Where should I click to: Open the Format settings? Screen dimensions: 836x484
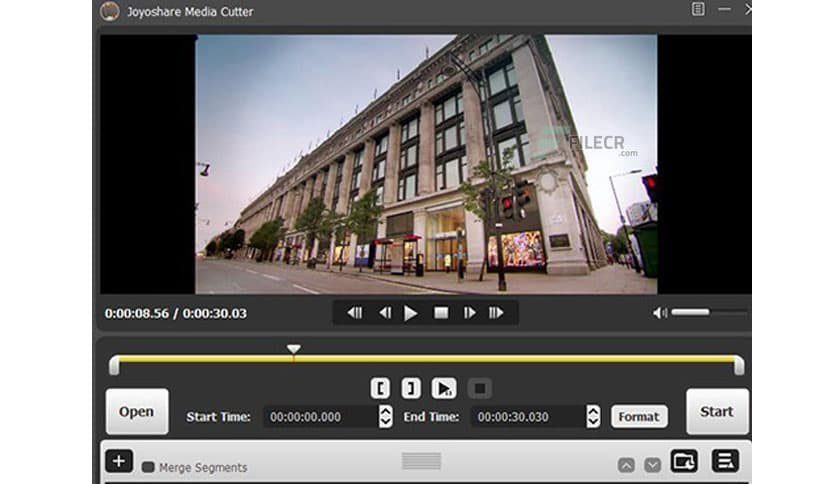pos(639,416)
